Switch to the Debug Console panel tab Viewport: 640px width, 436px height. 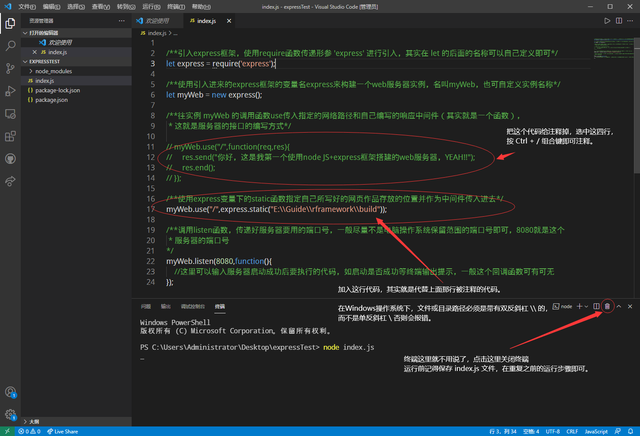(193, 306)
